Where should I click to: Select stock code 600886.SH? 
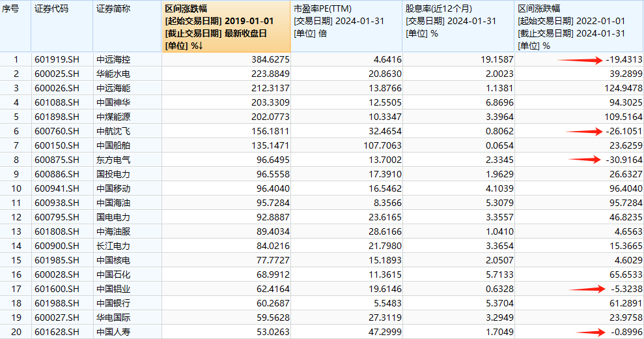click(57, 175)
